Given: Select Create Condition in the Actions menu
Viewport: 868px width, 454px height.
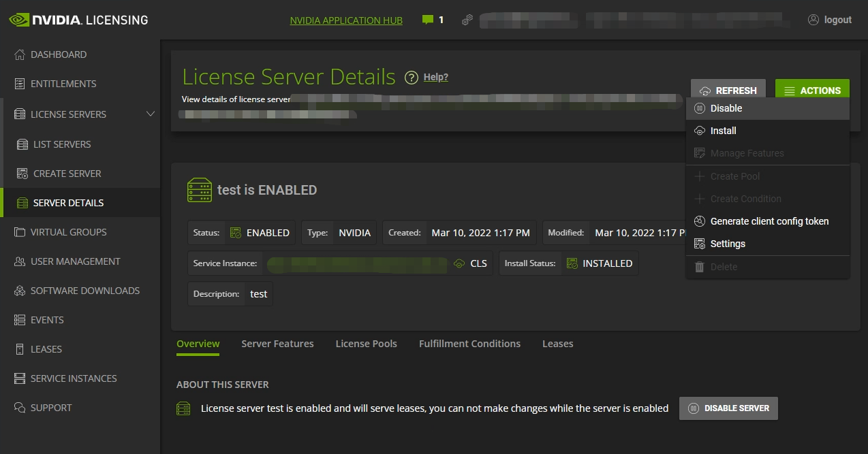Looking at the screenshot, I should (768, 199).
